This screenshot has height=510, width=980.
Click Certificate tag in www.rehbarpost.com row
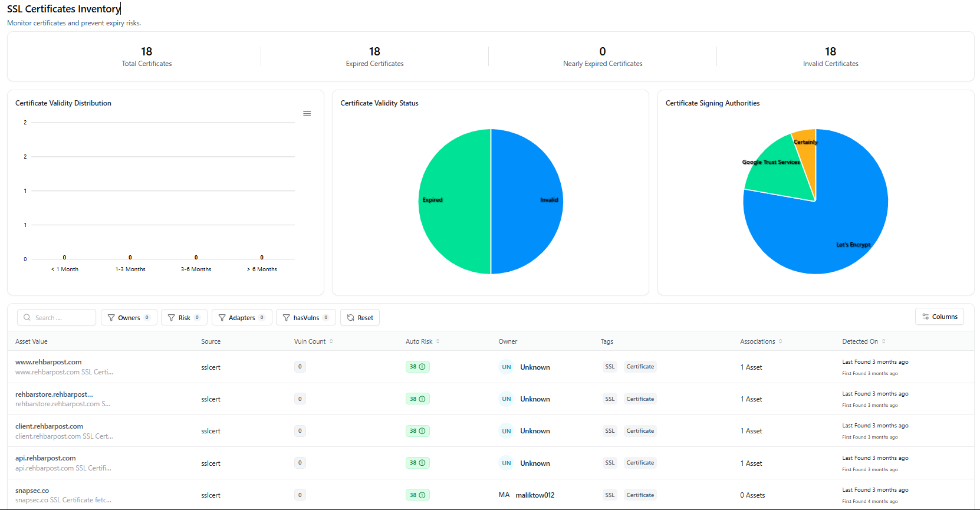(x=640, y=367)
